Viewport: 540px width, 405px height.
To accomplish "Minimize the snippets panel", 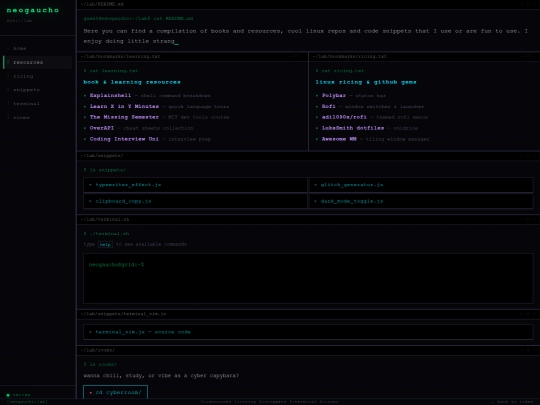I will [522, 156].
